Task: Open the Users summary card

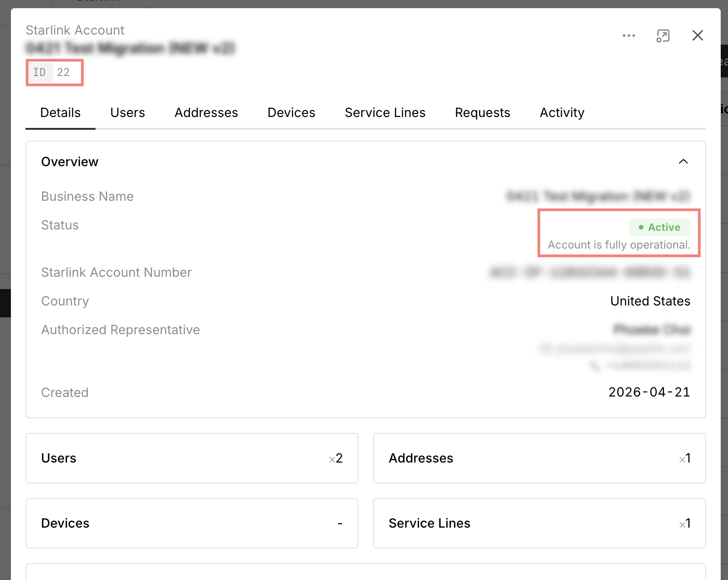Action: click(x=192, y=458)
